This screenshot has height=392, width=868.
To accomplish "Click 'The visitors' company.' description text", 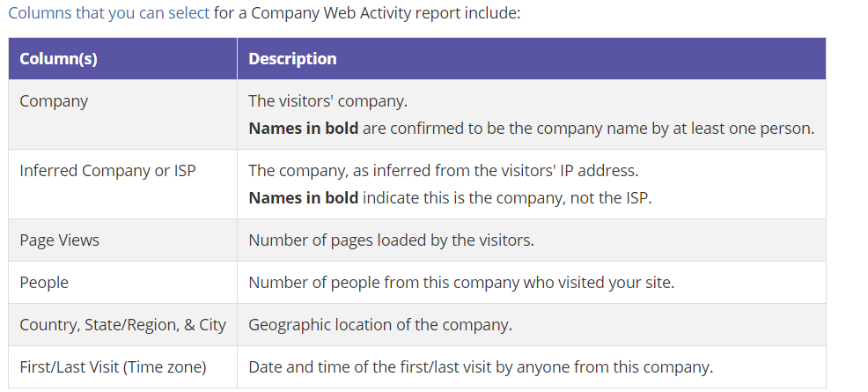I will 327,101.
